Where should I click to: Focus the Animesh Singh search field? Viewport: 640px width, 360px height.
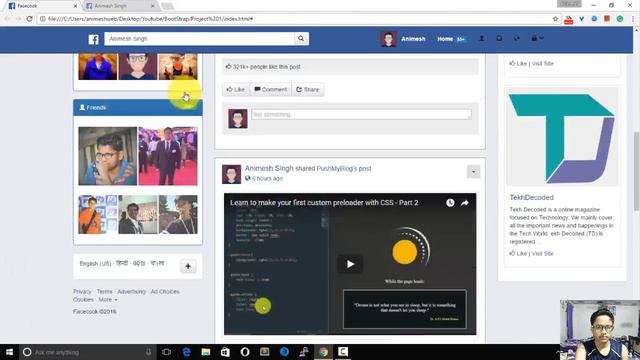pyautogui.click(x=199, y=39)
